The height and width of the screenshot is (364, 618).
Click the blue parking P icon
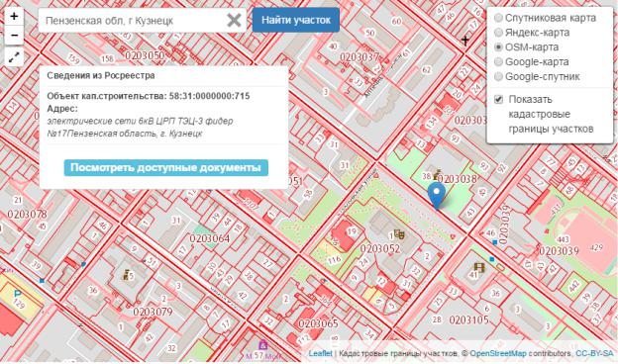18,293
